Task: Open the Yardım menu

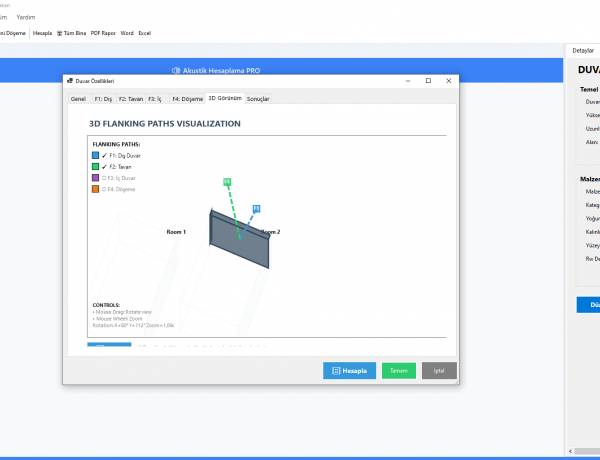Action: (x=26, y=17)
